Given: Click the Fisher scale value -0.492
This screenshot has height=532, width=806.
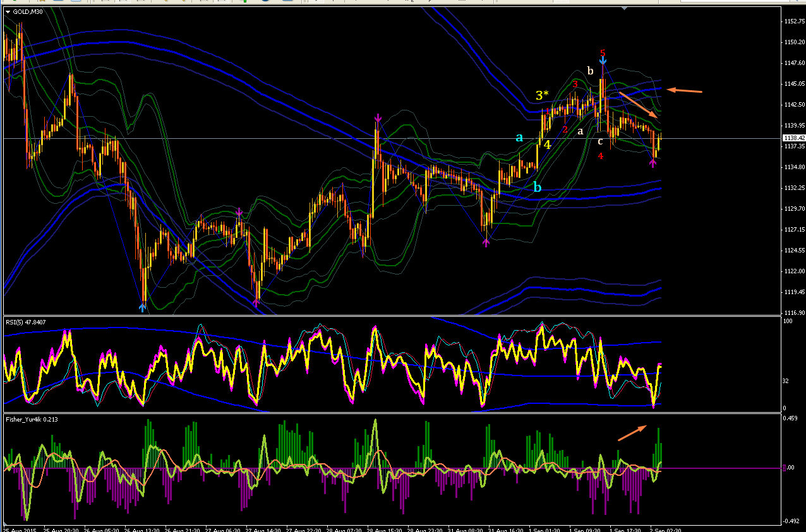Looking at the screenshot, I should 791,521.
